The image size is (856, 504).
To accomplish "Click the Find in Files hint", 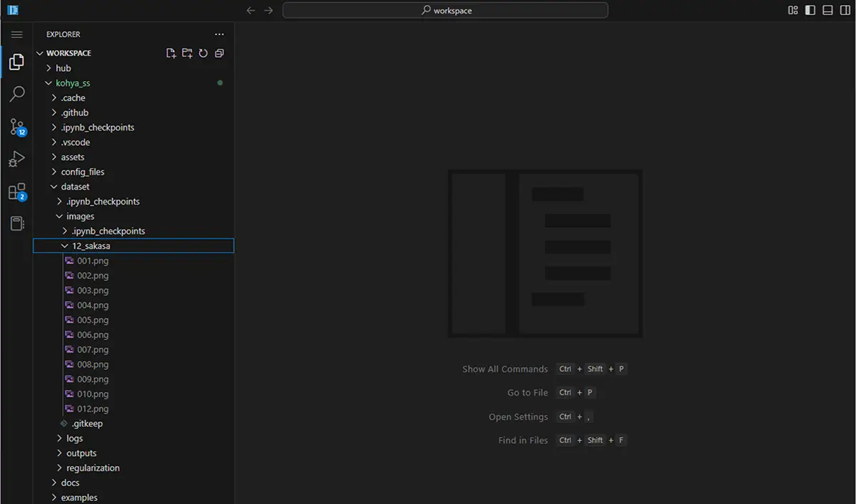I will [x=523, y=441].
